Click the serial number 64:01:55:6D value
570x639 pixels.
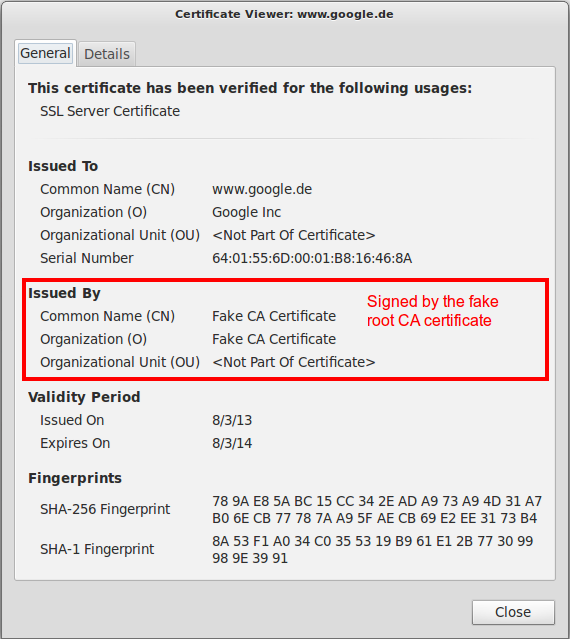tap(312, 258)
